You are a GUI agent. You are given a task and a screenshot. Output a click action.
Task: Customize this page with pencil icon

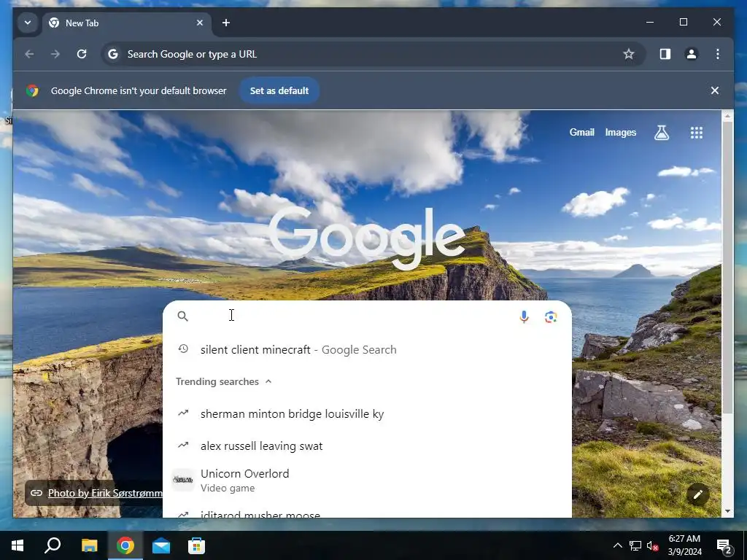(698, 495)
